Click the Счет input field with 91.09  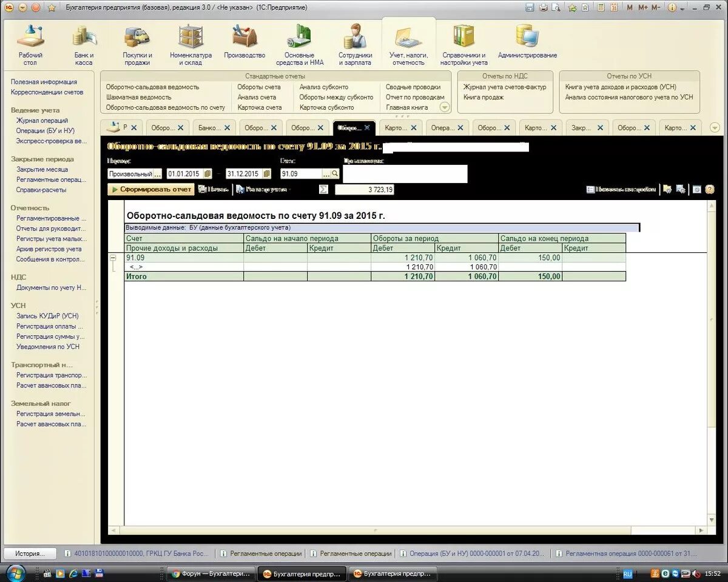click(x=301, y=173)
